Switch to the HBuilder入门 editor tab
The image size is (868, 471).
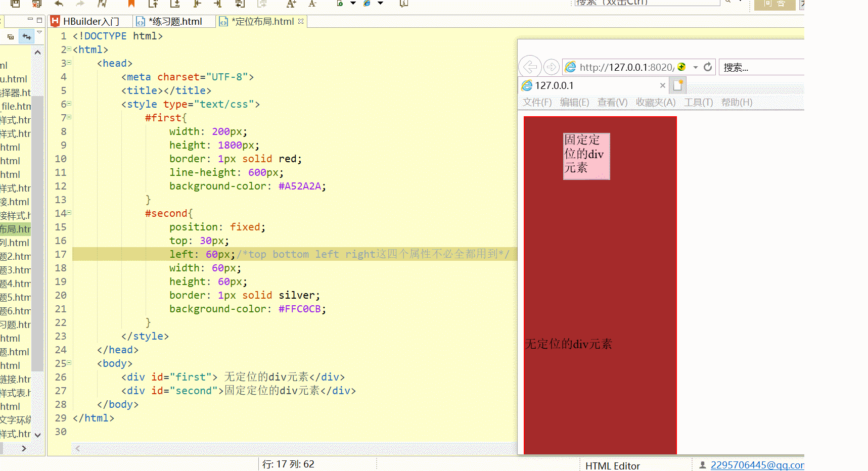[x=90, y=21]
